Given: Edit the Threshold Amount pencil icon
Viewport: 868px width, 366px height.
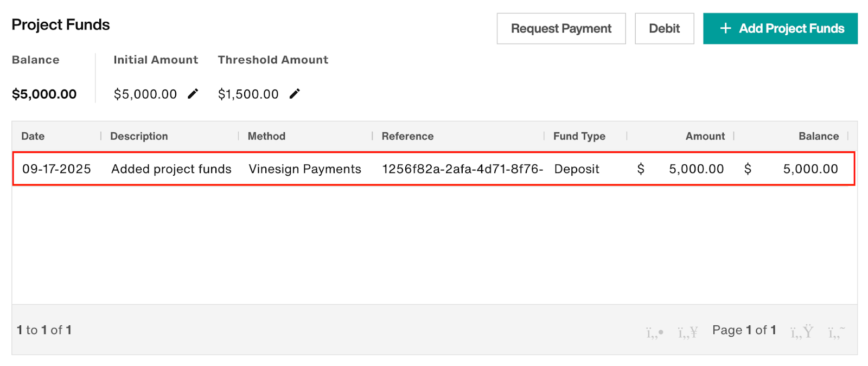Looking at the screenshot, I should click(295, 94).
